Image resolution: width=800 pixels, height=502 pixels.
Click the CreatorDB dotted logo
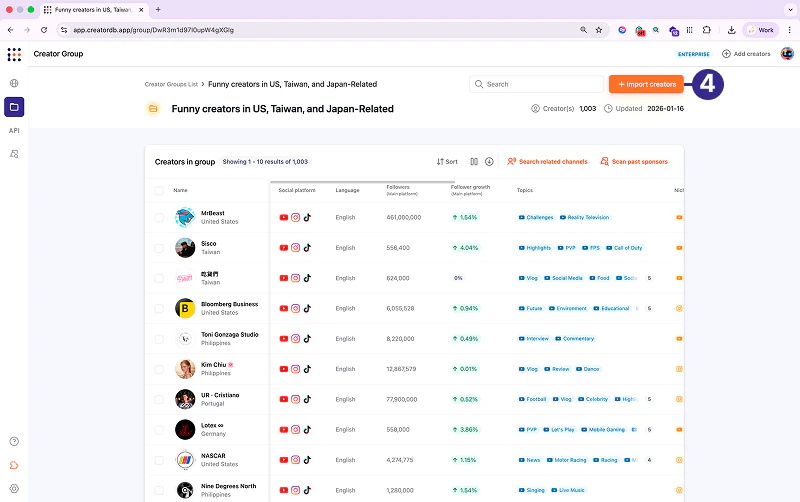click(x=14, y=54)
